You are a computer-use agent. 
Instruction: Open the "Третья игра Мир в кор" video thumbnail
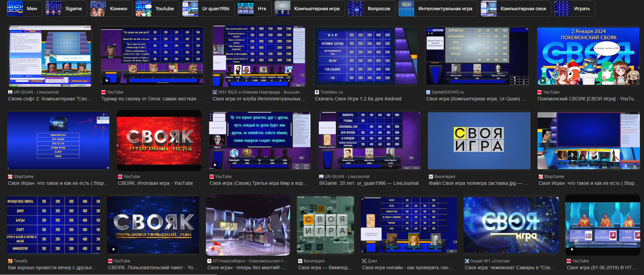[x=260, y=141]
